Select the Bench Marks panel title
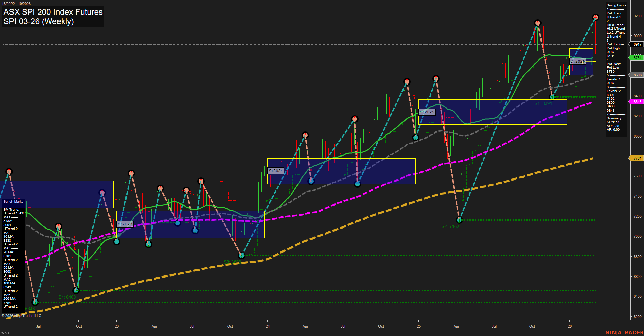Image resolution: width=644 pixels, height=336 pixels. 13,201
